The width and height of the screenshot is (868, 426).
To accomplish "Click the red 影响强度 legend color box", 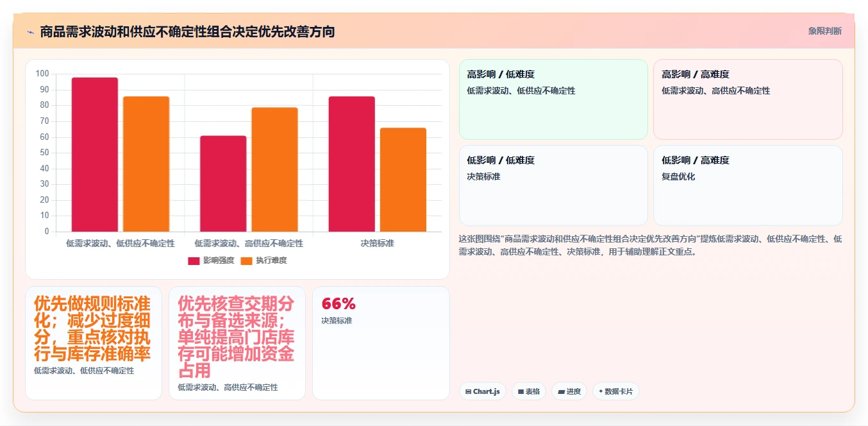I will (x=194, y=260).
